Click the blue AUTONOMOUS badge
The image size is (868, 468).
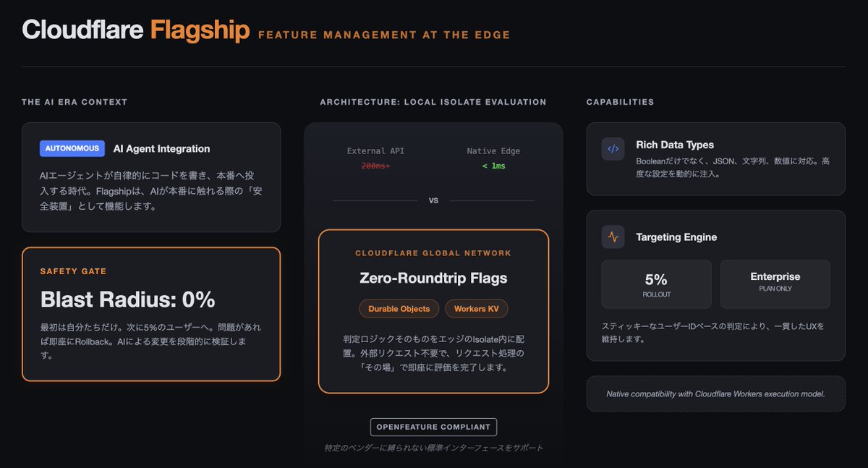click(x=72, y=148)
